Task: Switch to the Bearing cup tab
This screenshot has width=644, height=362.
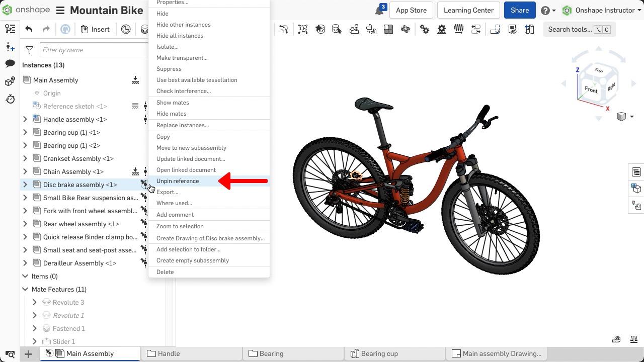Action: pyautogui.click(x=379, y=353)
